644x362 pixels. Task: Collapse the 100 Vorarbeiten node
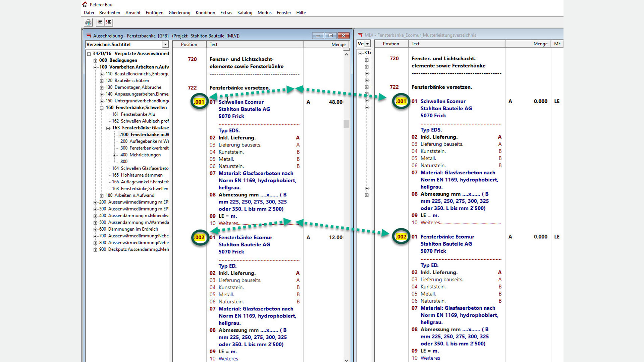pyautogui.click(x=95, y=67)
